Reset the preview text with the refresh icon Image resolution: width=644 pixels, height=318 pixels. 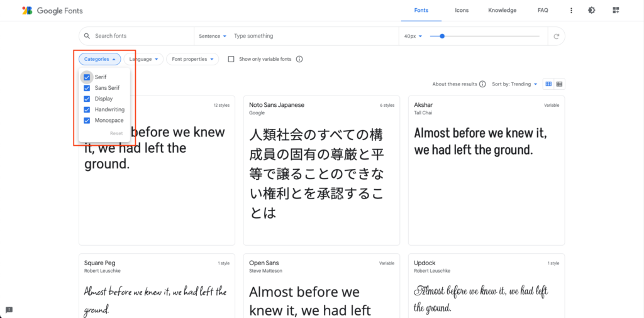click(x=557, y=36)
